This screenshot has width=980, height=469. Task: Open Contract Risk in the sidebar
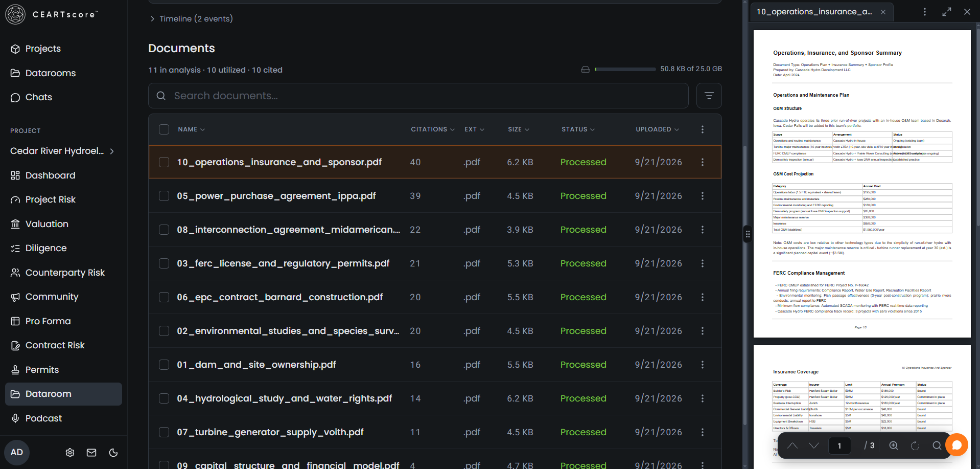pyautogui.click(x=55, y=345)
